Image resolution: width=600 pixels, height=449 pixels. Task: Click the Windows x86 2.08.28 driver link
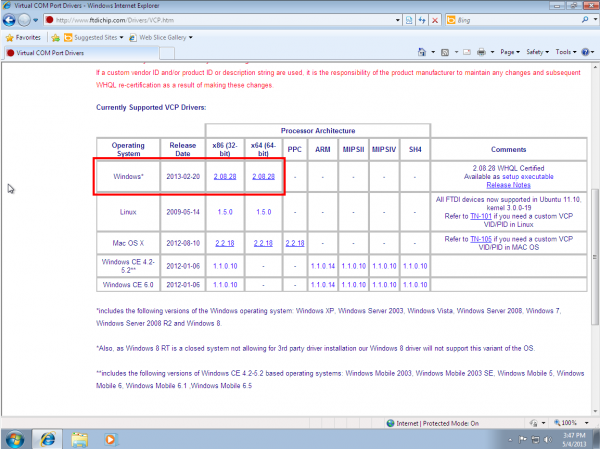tap(225, 176)
